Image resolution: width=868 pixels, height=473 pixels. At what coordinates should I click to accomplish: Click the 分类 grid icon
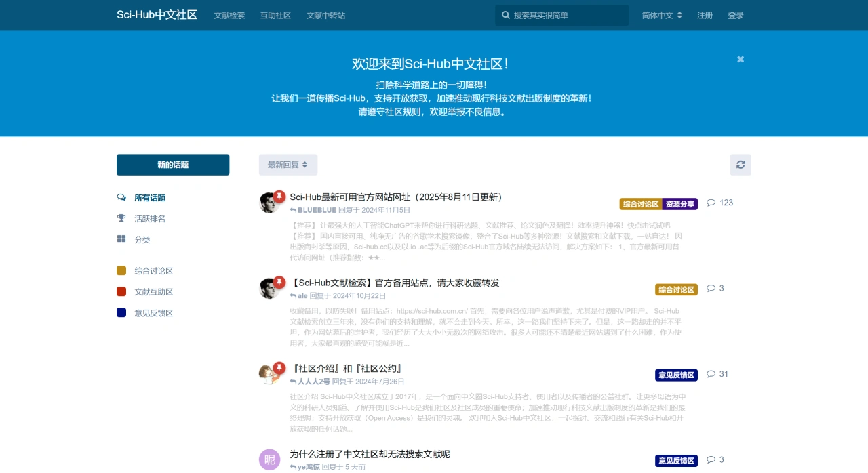click(x=121, y=239)
